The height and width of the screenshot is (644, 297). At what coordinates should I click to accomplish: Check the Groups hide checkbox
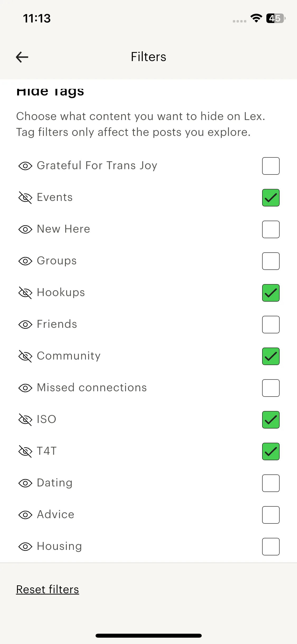[271, 261]
